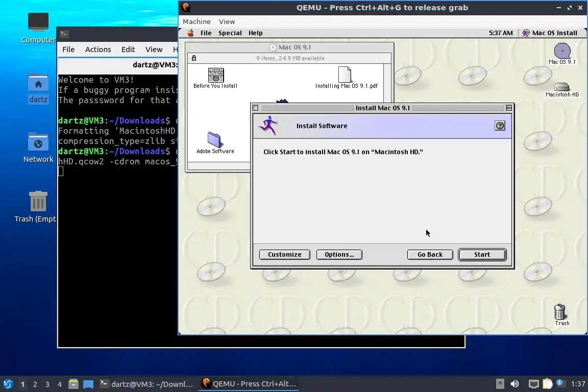
Task: Click the taskbar clock showing 1:37
Action: pyautogui.click(x=578, y=384)
